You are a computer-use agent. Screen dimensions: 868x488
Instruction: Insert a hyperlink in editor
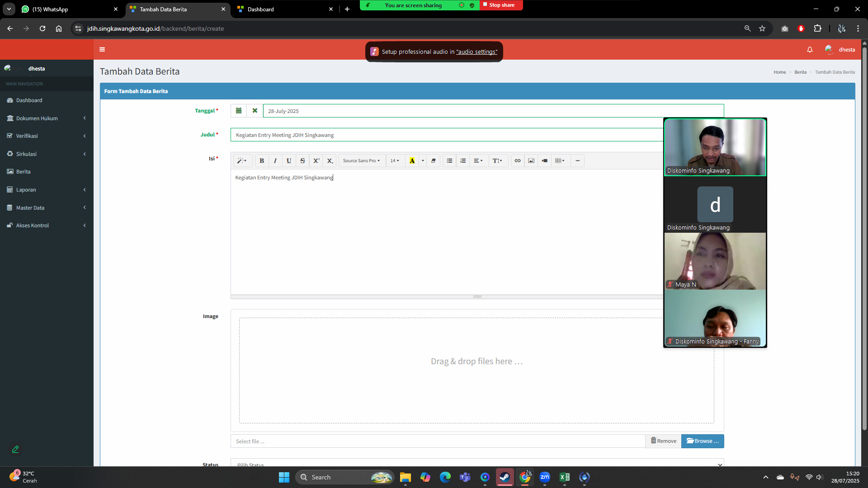518,161
